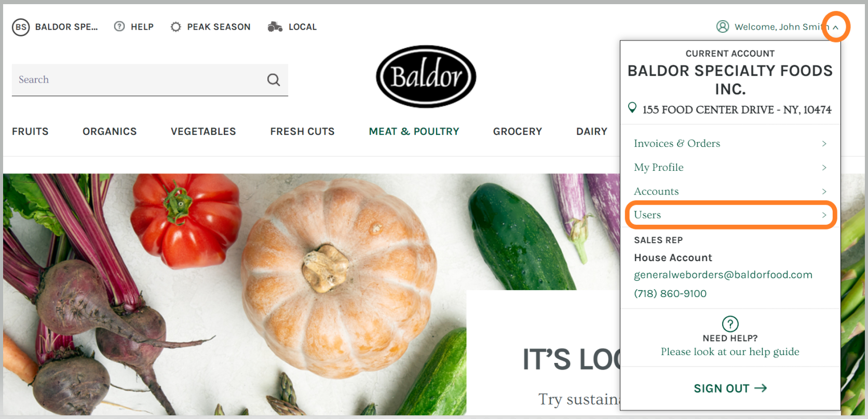
Task: Expand Invoices & Orders menu entry
Action: point(730,143)
